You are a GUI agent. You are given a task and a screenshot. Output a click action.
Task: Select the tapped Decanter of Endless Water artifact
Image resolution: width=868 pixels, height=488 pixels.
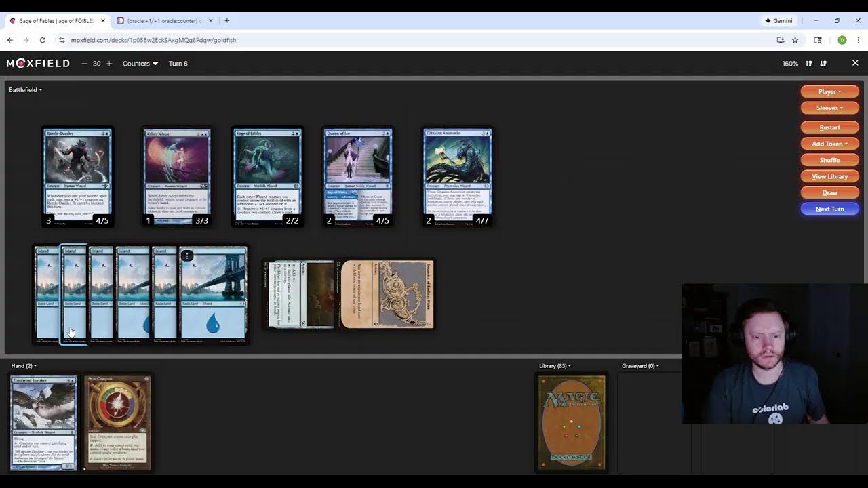(x=387, y=294)
